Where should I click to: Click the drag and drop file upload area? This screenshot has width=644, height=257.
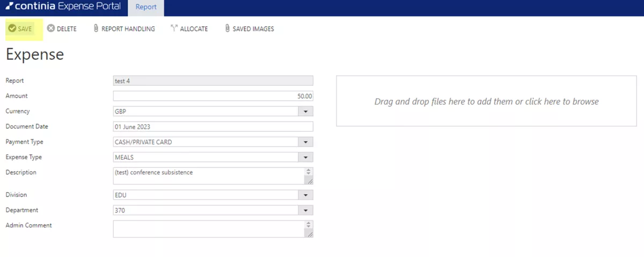(486, 101)
